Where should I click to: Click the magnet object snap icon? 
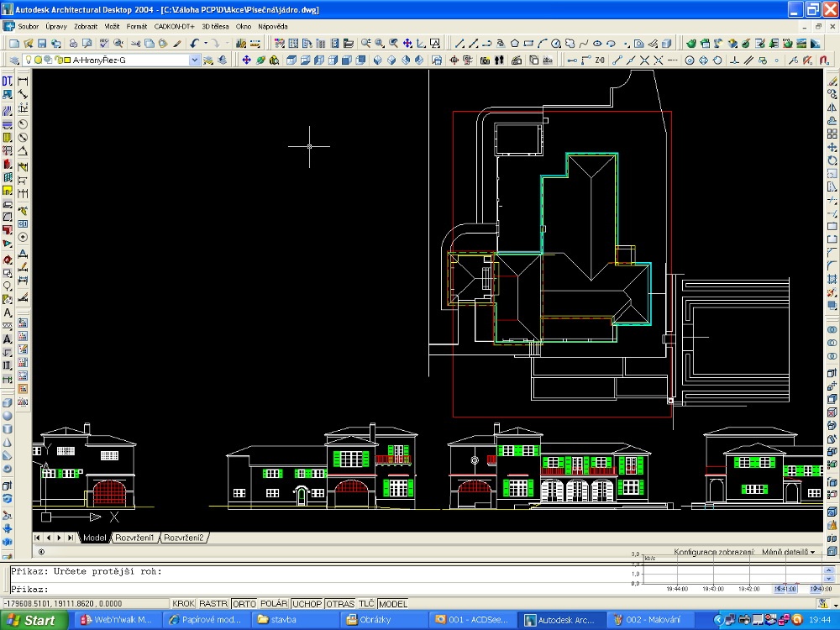tap(825, 60)
